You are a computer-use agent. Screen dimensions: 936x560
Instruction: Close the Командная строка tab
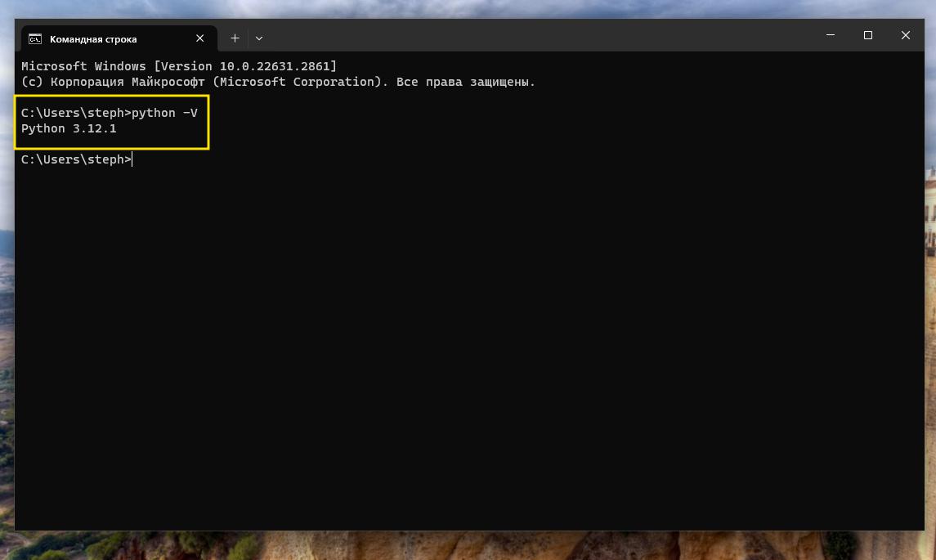click(x=200, y=38)
